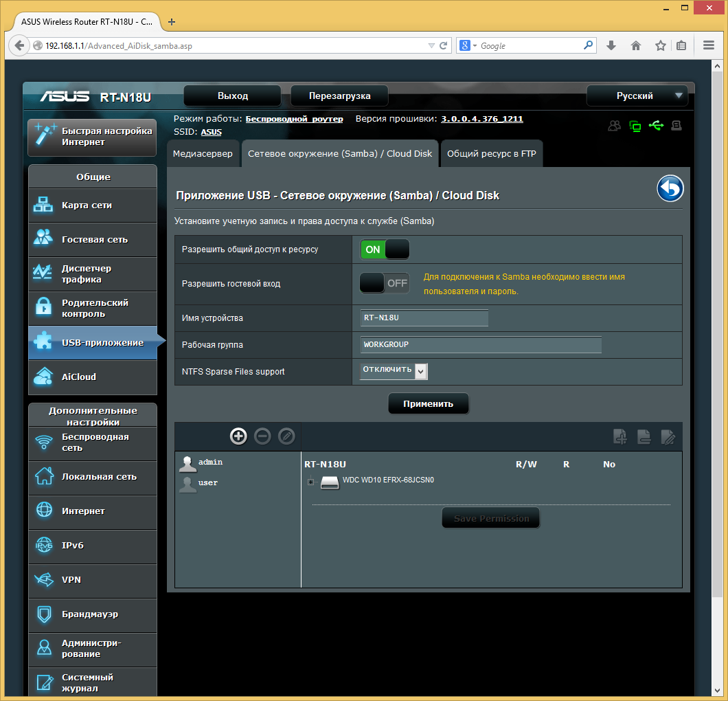This screenshot has height=701, width=728.
Task: Open Firefox downloads arrow icon
Action: [611, 45]
